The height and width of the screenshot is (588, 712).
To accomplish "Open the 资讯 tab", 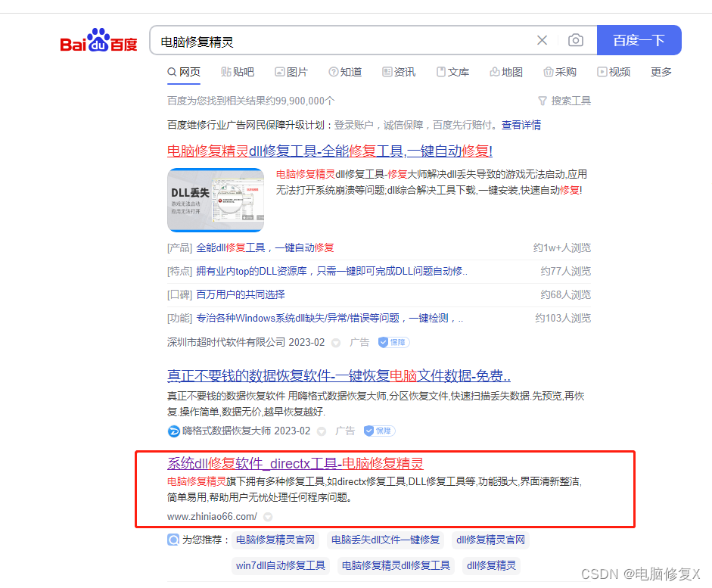I will (x=399, y=72).
